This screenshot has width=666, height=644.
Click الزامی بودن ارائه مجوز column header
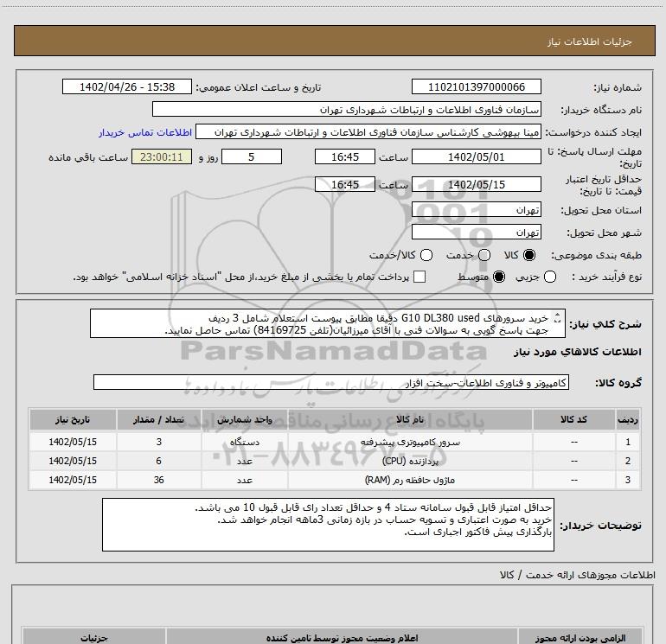pos(580,638)
